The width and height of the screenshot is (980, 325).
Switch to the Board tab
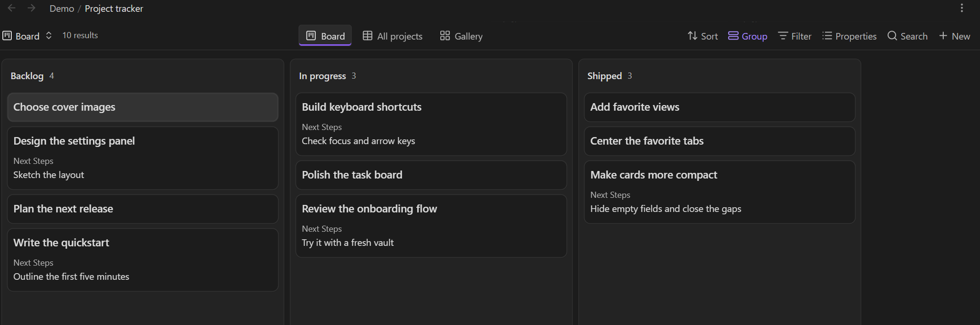pos(325,36)
